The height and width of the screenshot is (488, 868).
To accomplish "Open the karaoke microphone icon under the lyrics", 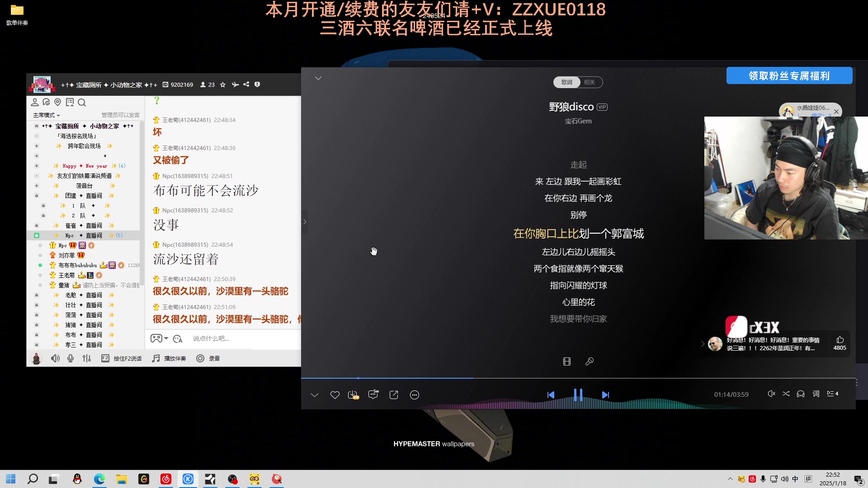I will pyautogui.click(x=590, y=361).
